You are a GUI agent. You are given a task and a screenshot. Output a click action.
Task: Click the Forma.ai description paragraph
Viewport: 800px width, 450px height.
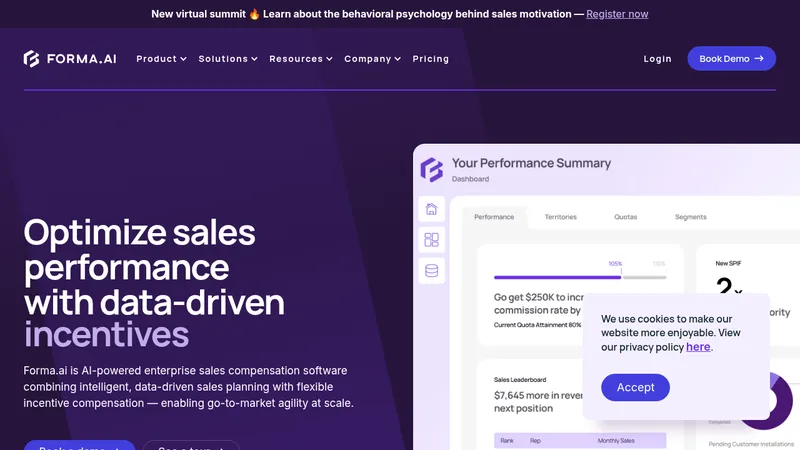click(188, 387)
